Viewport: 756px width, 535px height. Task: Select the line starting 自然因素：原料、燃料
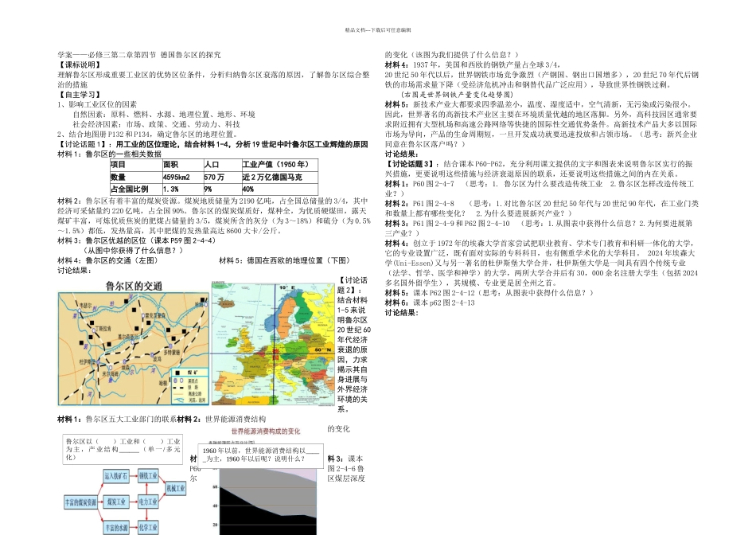pos(164,115)
